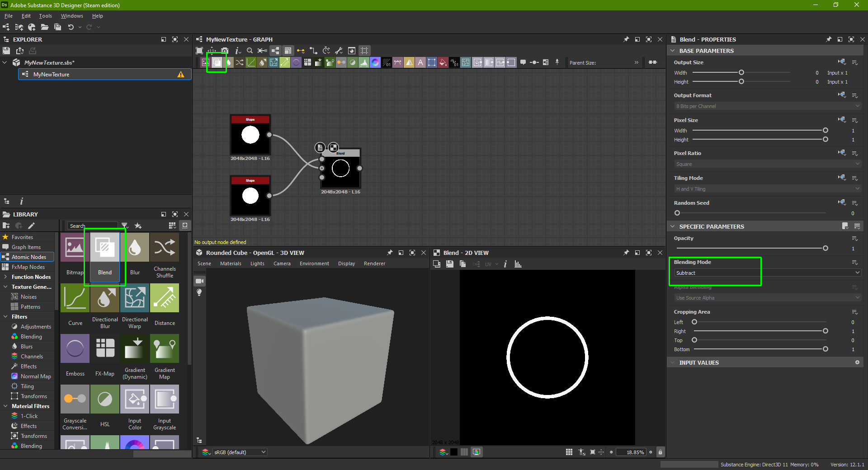Expand the Input Values section
This screenshot has height=470, width=868.
click(x=673, y=362)
